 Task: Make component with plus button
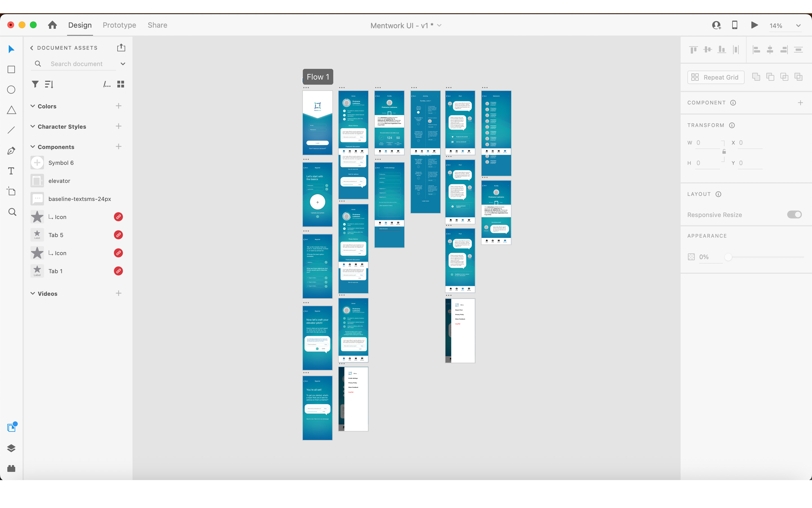800,103
